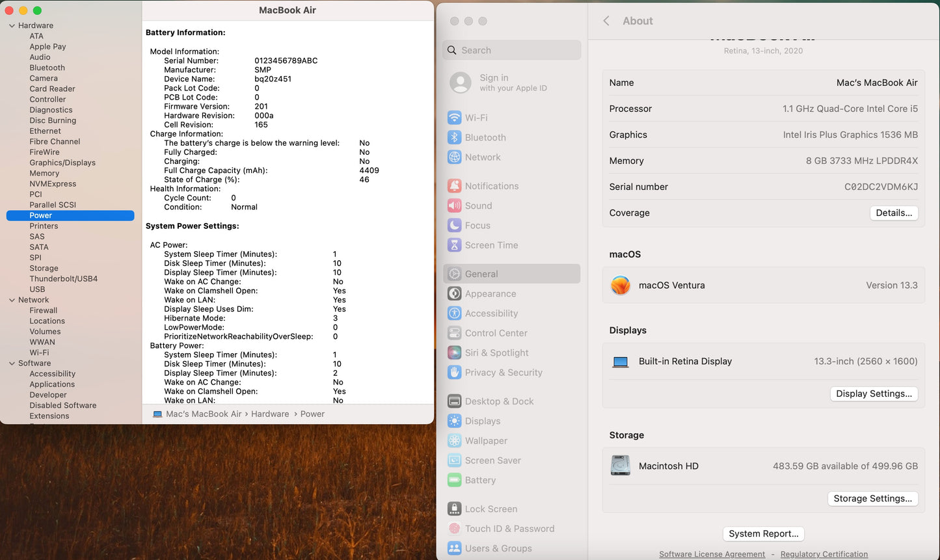The height and width of the screenshot is (560, 940).
Task: Click the Touch ID & Password fingerprint icon
Action: [454, 529]
